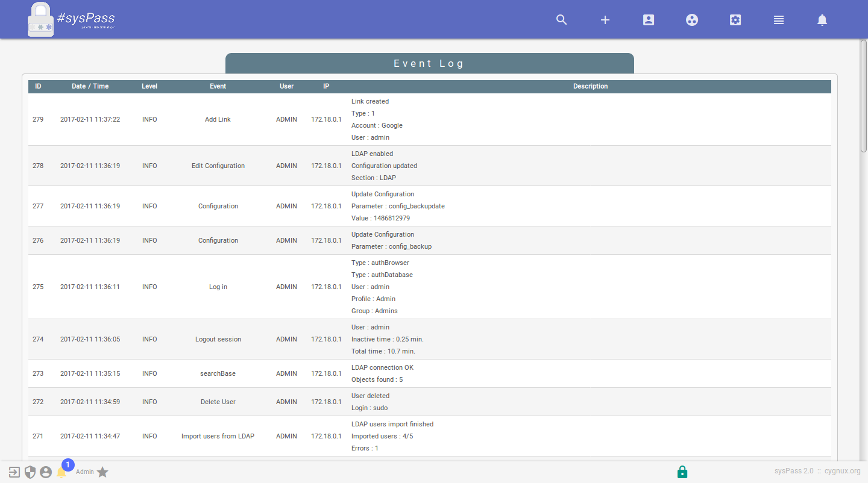Open the event log list icon
868x483 pixels.
click(x=779, y=20)
